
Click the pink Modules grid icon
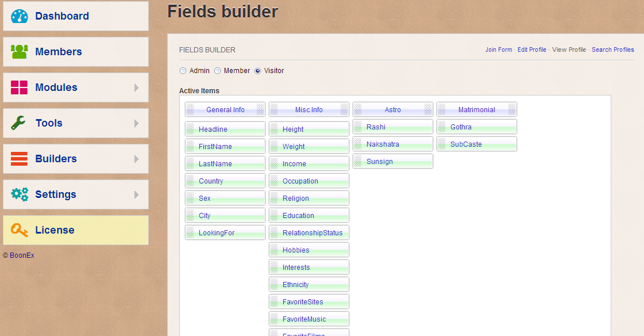tap(20, 87)
